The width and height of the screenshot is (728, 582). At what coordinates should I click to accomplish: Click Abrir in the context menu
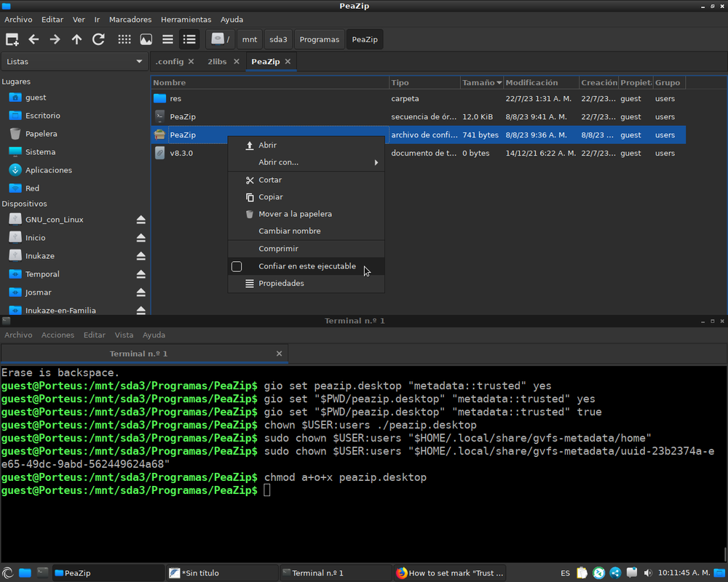tap(306, 145)
